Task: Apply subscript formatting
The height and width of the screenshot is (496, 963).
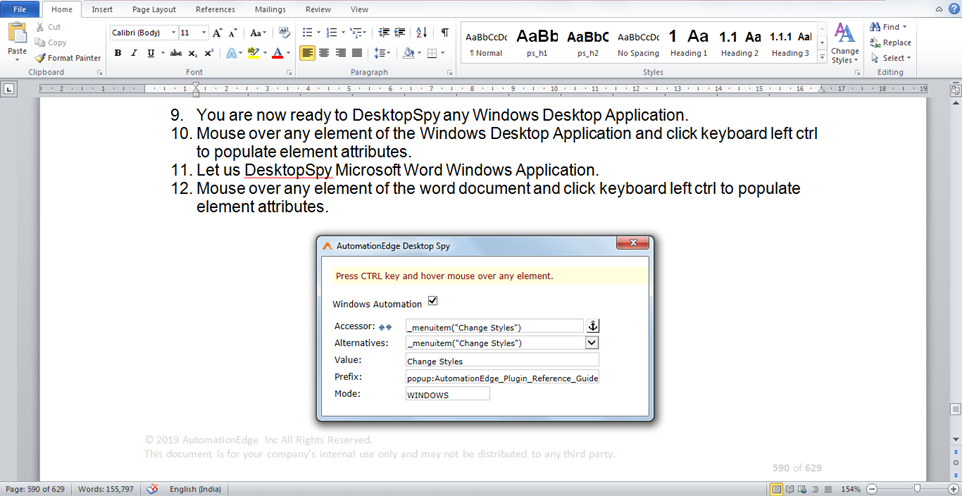Action: click(x=192, y=53)
